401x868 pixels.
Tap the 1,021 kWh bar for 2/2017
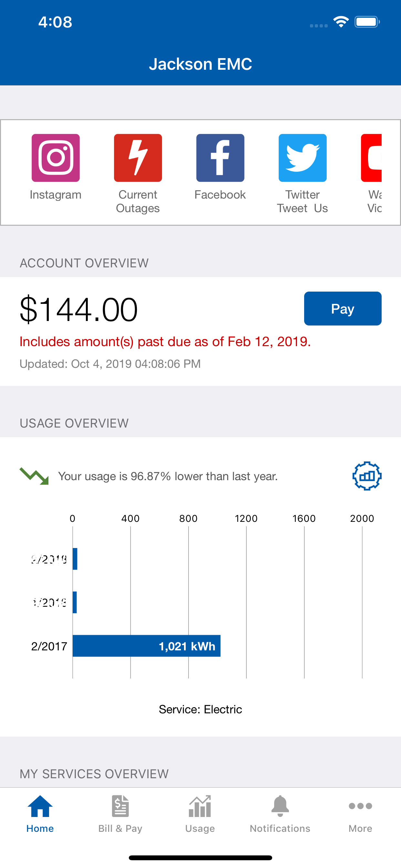pyautogui.click(x=147, y=646)
